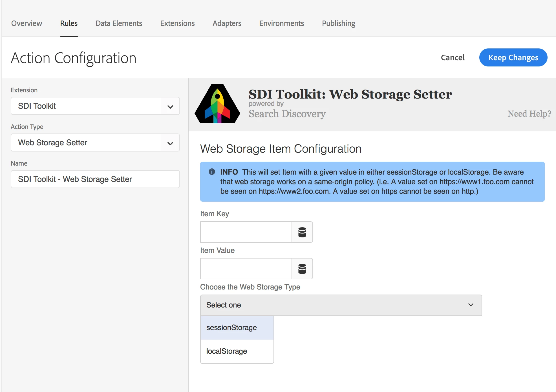This screenshot has width=556, height=392.
Task: Click the Name text field
Action: [x=95, y=179]
